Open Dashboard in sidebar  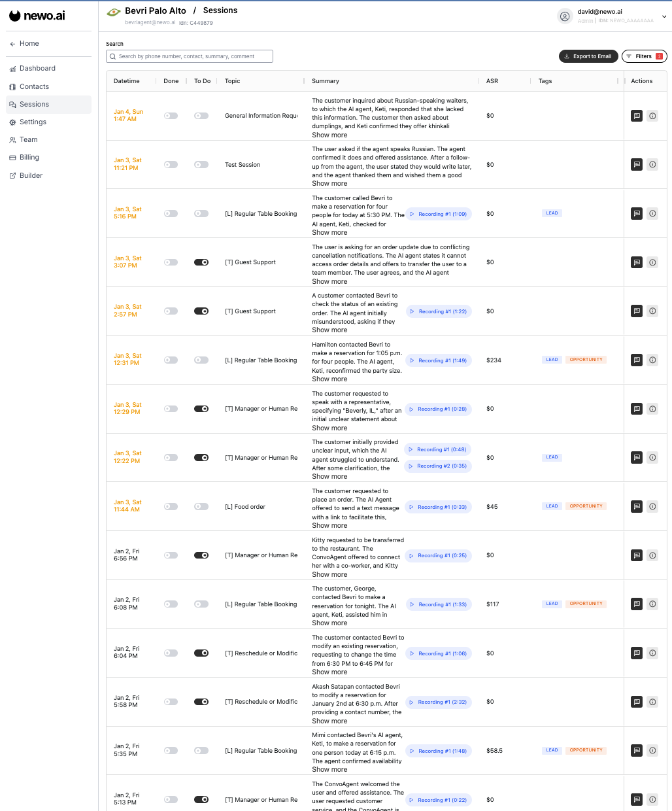[x=37, y=68]
